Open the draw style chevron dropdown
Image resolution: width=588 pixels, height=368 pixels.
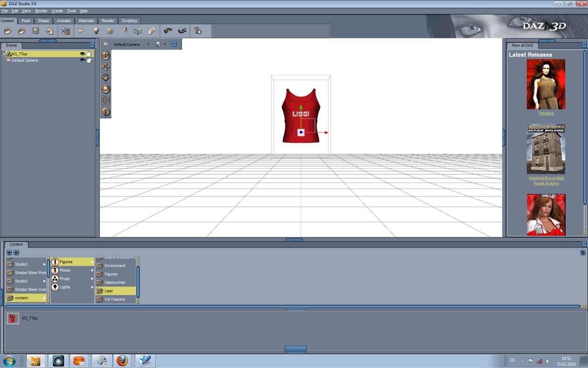[x=165, y=44]
